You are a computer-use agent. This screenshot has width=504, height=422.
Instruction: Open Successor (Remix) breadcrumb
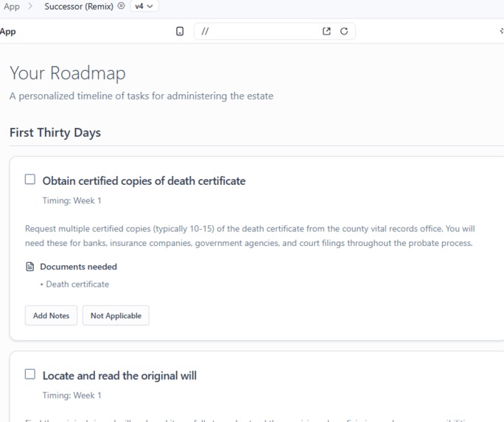(79, 7)
